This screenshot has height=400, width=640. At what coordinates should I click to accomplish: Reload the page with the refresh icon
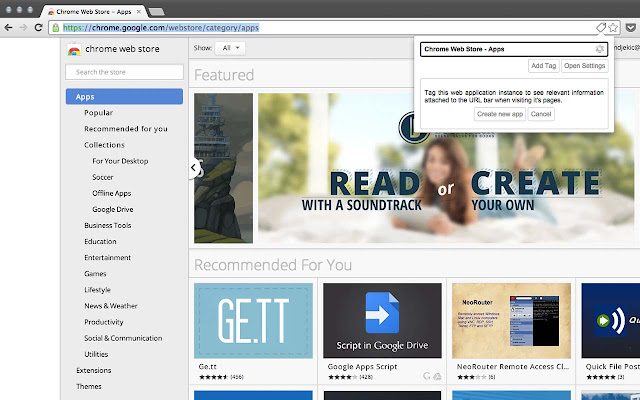coord(39,28)
